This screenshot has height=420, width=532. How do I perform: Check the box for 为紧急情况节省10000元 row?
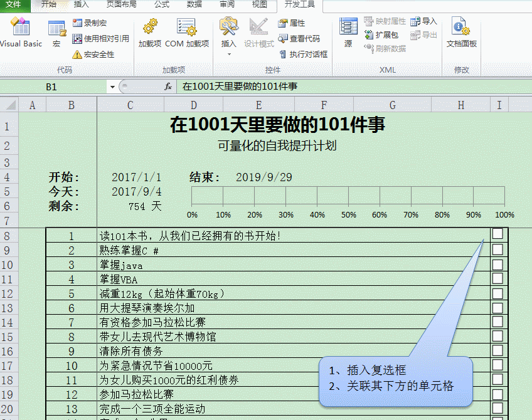[x=497, y=365]
